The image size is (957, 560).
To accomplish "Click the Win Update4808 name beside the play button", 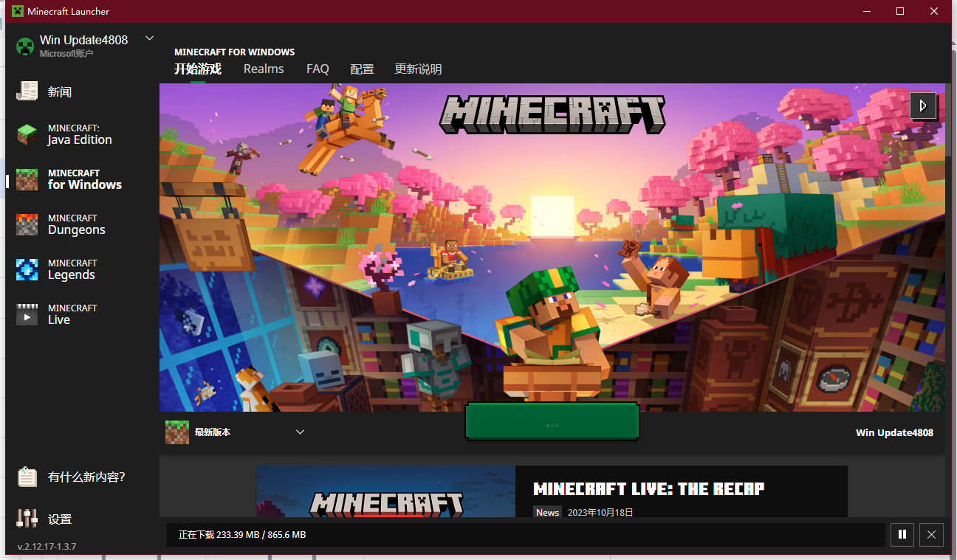I will pos(894,432).
